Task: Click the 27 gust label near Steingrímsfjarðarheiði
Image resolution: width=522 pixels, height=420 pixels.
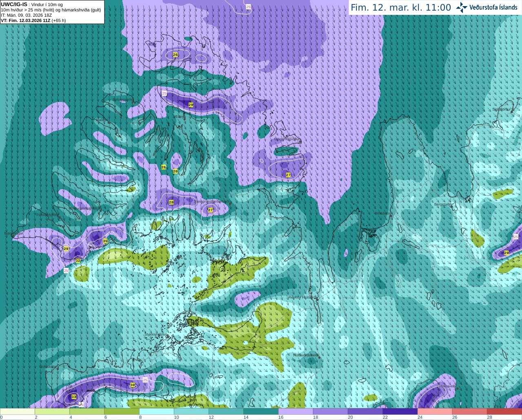Action: click(x=210, y=210)
